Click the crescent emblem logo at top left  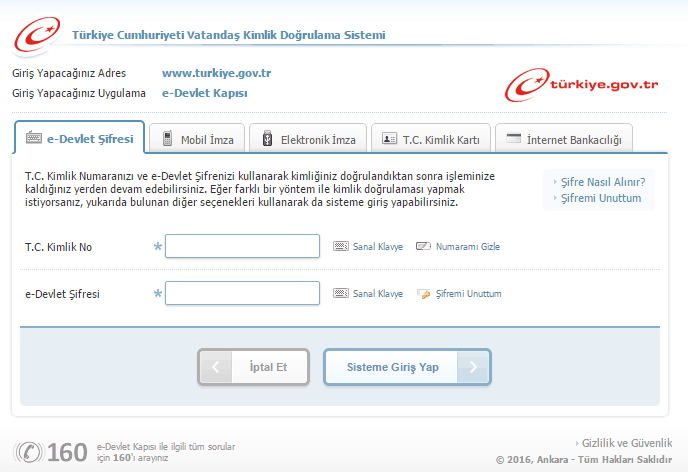(x=35, y=33)
